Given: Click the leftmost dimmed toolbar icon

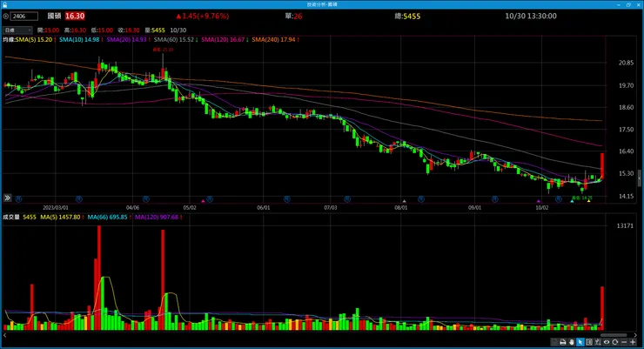Looking at the screenshot, I should (554, 342).
